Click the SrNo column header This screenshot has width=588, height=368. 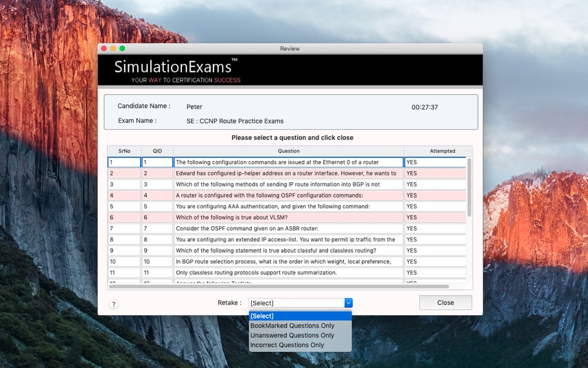click(124, 151)
